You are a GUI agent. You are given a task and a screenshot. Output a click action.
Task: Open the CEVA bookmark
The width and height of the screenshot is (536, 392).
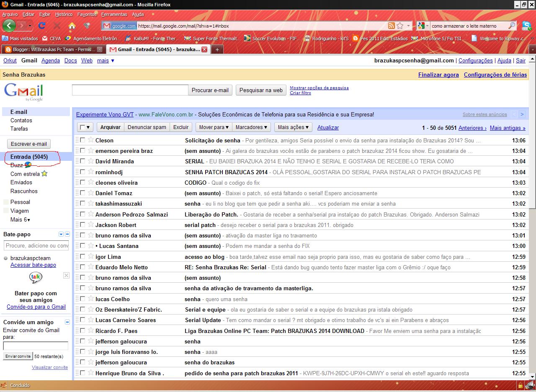52,38
